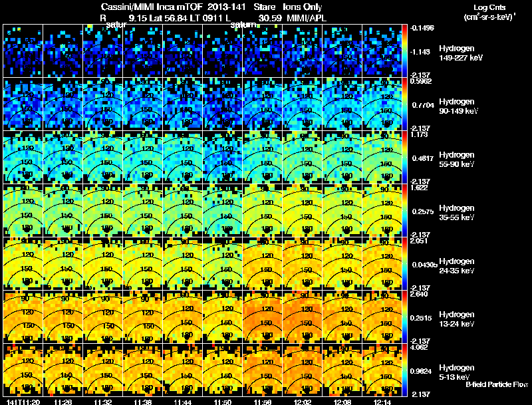The width and height of the screenshot is (532, 405).
Task: Click the color bar beside 149-227 keV row
Action: (404, 51)
